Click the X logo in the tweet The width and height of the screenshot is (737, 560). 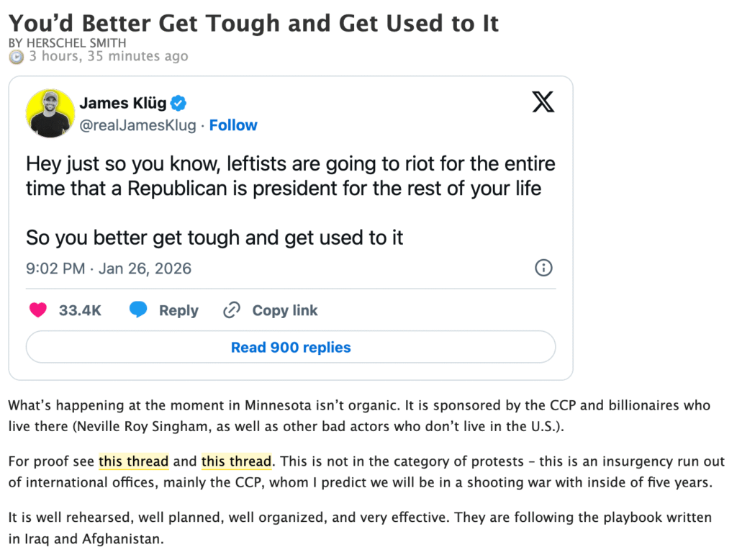(x=543, y=102)
